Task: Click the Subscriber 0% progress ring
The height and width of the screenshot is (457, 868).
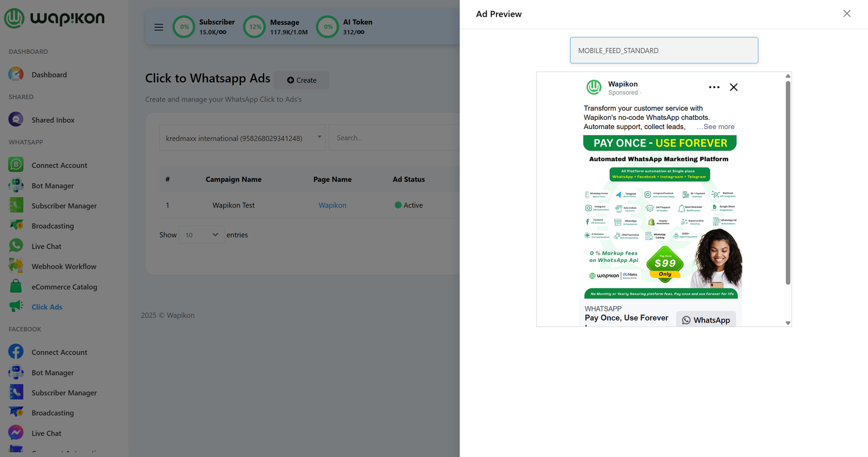Action: (x=184, y=27)
